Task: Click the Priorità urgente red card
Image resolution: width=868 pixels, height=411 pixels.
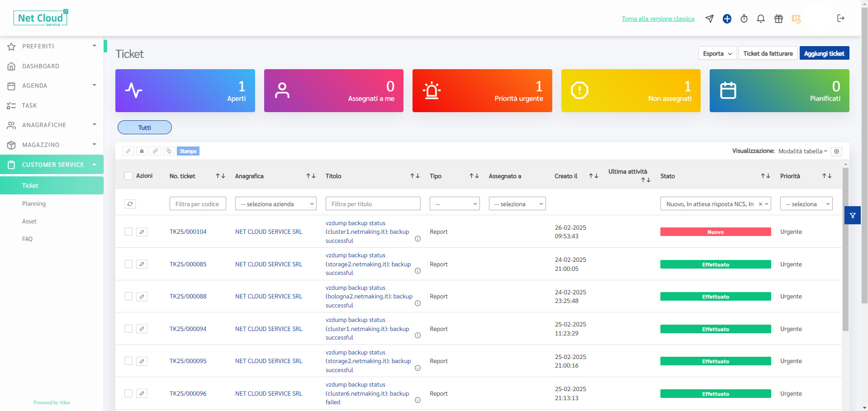Action: click(x=482, y=90)
